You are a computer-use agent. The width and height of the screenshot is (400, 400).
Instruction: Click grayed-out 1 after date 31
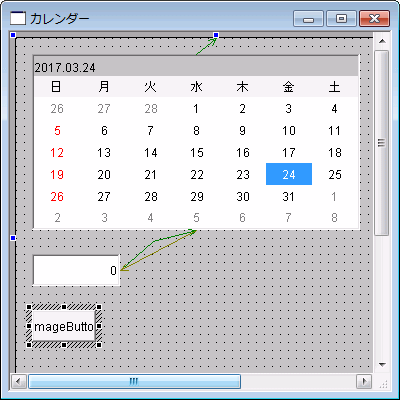(x=334, y=196)
